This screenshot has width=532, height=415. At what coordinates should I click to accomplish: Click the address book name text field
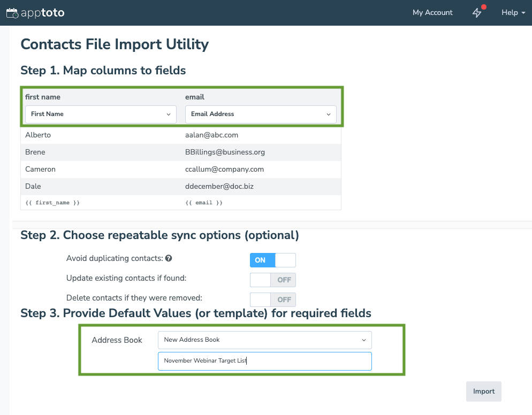click(264, 361)
